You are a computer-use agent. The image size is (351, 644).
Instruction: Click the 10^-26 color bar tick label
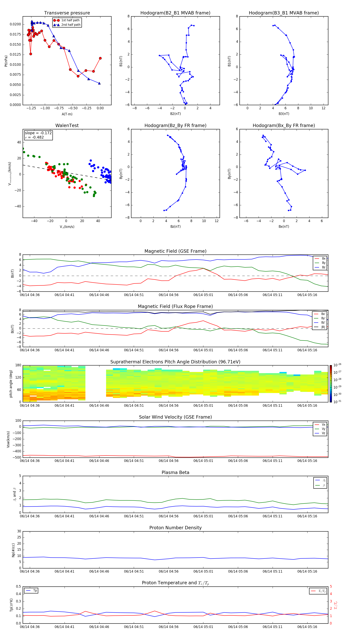point(337,365)
